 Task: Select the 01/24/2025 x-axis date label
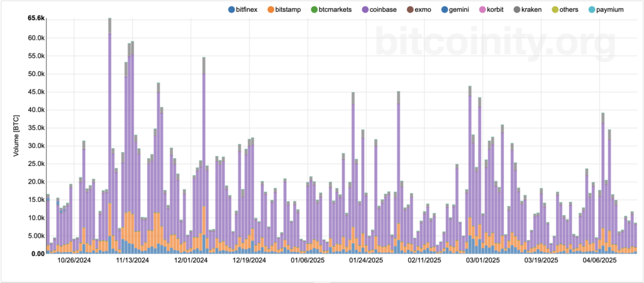click(366, 260)
